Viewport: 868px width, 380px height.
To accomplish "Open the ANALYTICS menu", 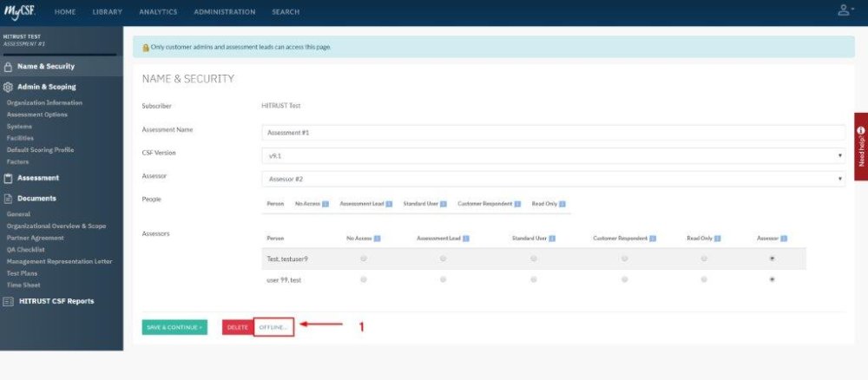I will [158, 11].
